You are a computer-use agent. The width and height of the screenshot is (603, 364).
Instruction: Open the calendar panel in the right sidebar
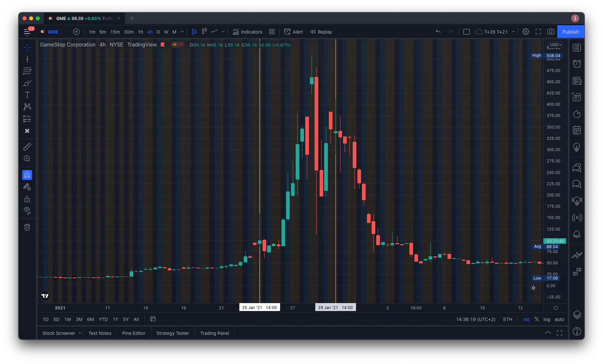576,130
